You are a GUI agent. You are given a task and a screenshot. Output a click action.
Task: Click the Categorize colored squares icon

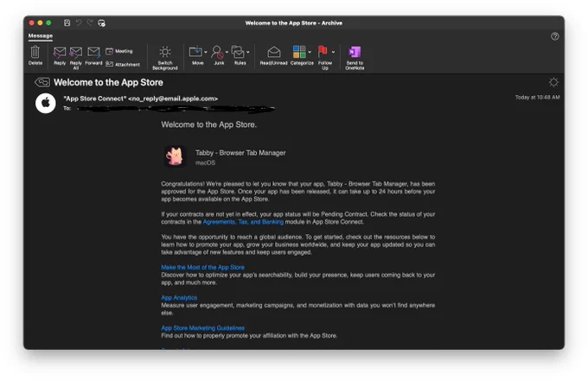coord(299,52)
